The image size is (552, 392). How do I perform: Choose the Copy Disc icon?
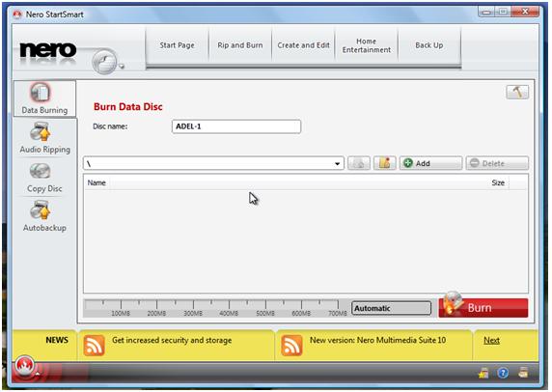click(x=41, y=172)
